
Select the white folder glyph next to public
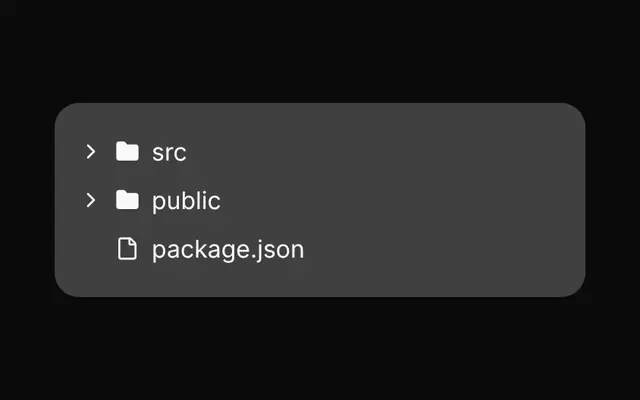[x=127, y=200]
